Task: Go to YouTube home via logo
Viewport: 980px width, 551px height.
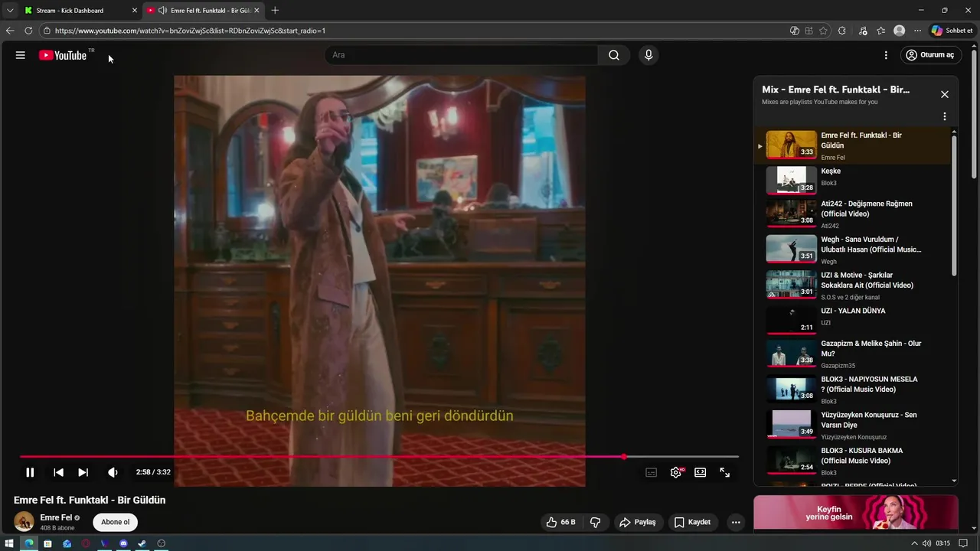Action: click(63, 55)
